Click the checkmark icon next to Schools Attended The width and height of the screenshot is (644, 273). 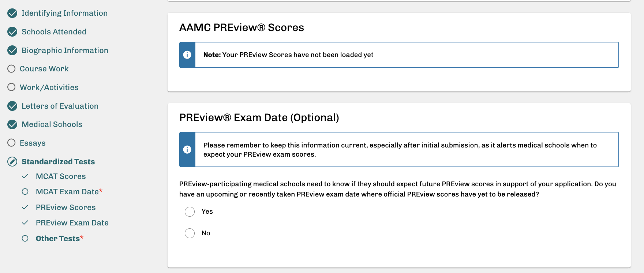(x=11, y=31)
